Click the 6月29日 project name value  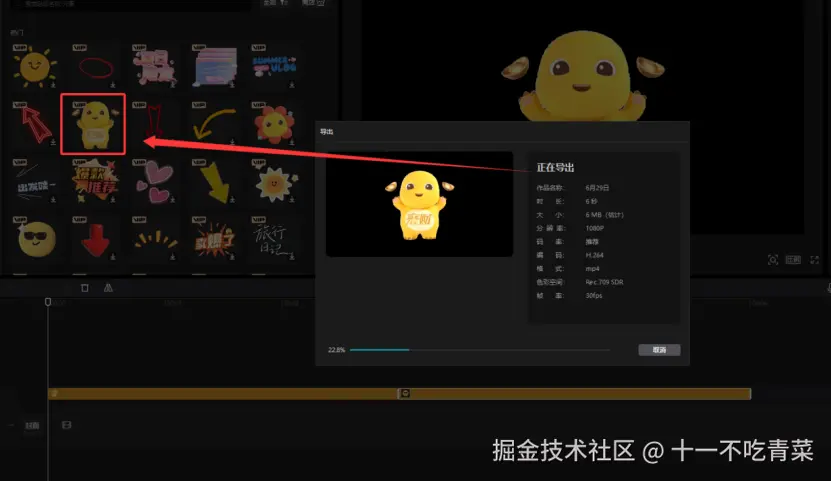tap(597, 188)
